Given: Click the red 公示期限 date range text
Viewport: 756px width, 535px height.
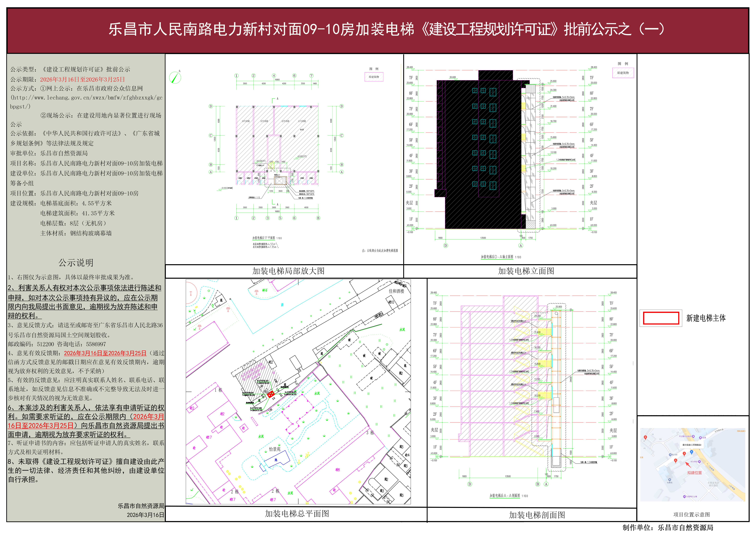Looking at the screenshot, I should tap(82, 79).
